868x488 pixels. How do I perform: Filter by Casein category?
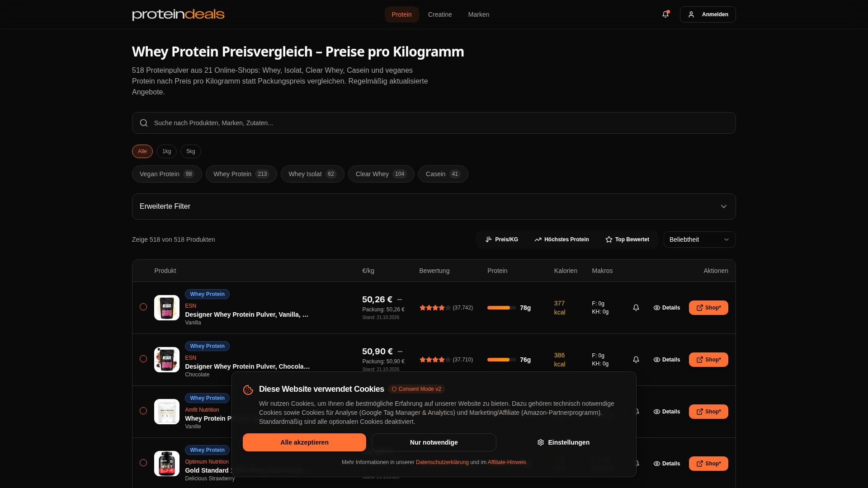coord(443,174)
